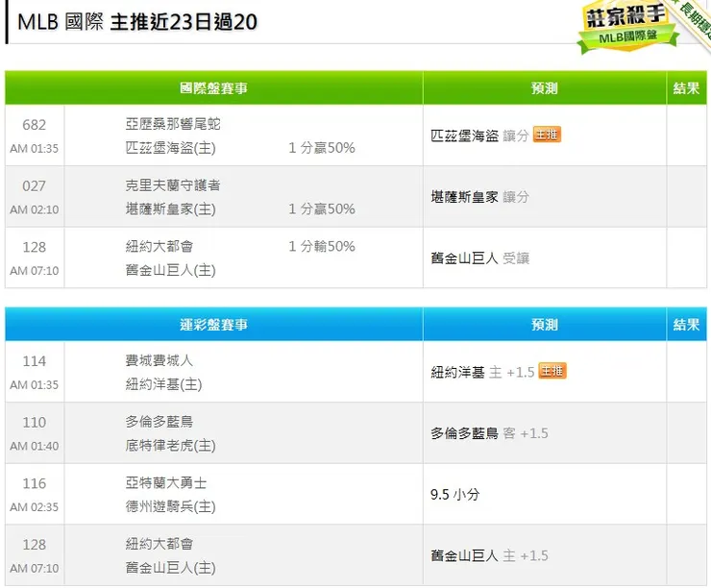The height and width of the screenshot is (588, 711).
Task: Select game number 027
Action: pyautogui.click(x=34, y=185)
